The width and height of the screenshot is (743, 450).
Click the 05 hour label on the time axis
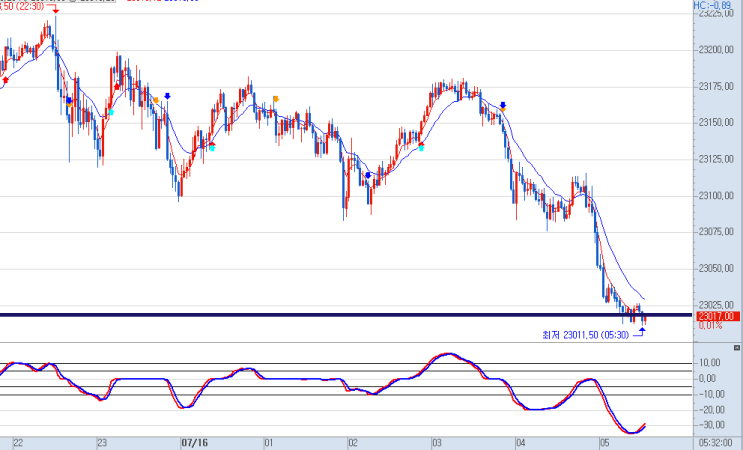[x=604, y=444]
